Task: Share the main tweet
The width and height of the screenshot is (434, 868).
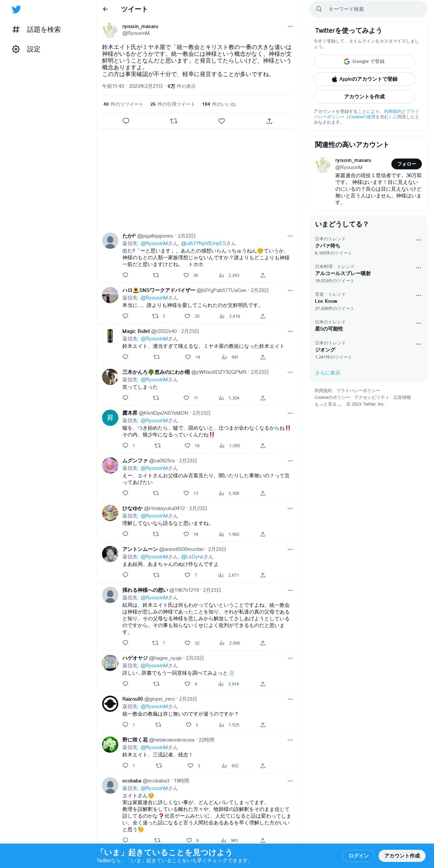Action: coord(269,121)
